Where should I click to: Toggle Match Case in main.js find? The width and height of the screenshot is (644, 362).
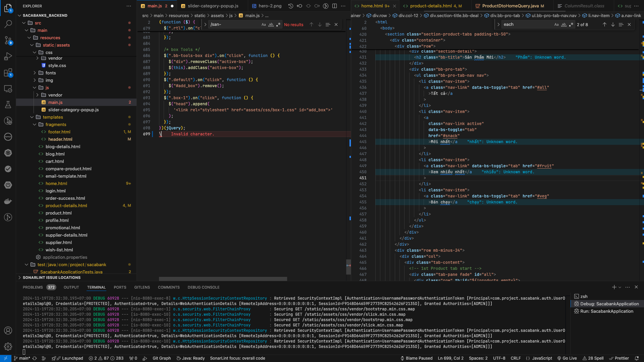pos(264,24)
